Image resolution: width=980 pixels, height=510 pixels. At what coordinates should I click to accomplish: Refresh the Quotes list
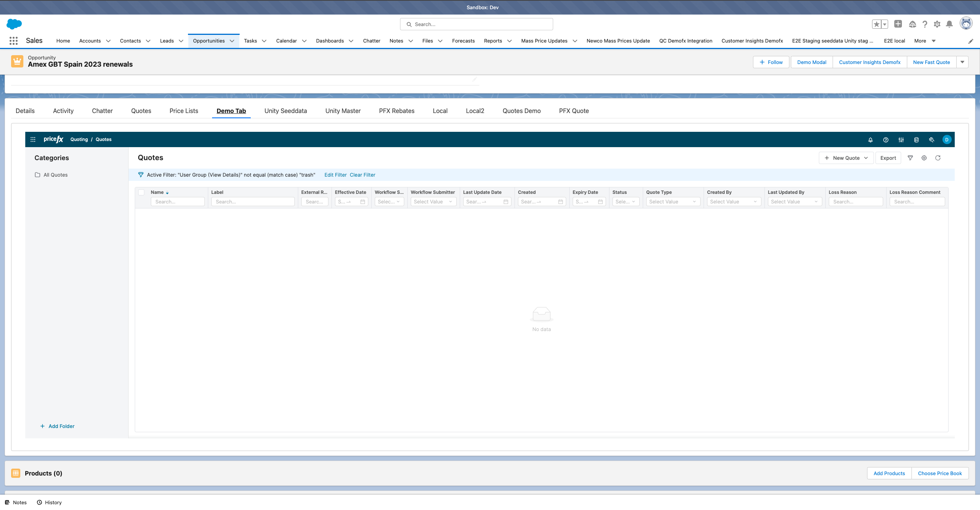click(938, 157)
